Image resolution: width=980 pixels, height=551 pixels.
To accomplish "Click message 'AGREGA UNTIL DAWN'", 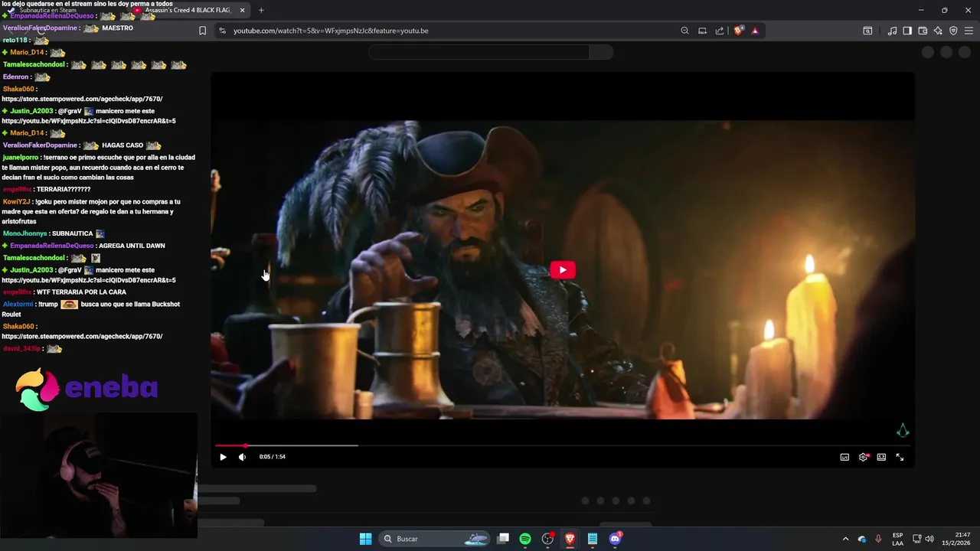I will (132, 246).
